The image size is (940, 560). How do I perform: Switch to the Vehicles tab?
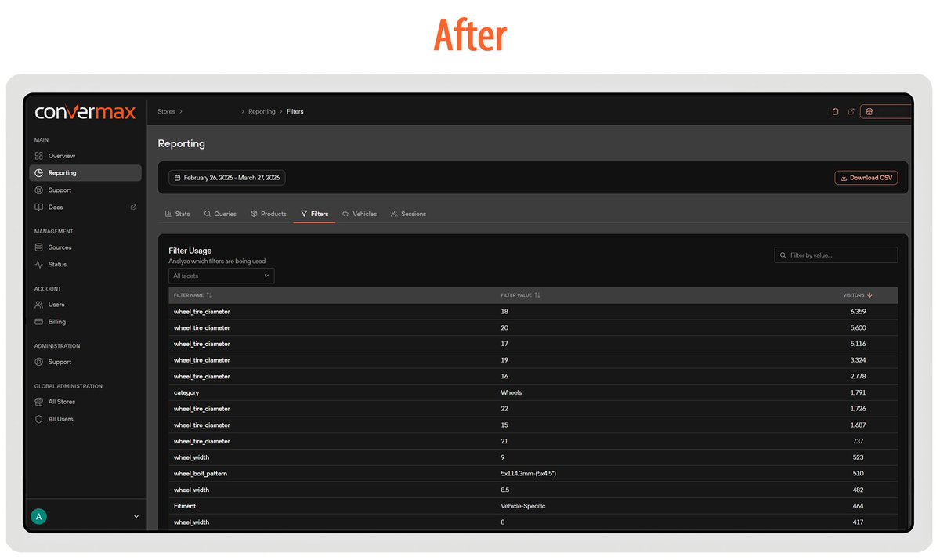[x=360, y=214]
